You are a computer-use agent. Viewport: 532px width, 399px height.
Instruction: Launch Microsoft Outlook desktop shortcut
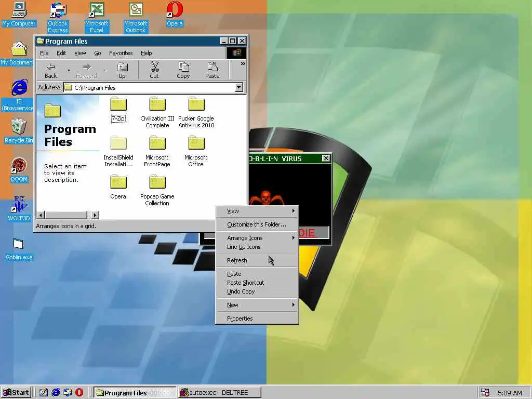136,18
